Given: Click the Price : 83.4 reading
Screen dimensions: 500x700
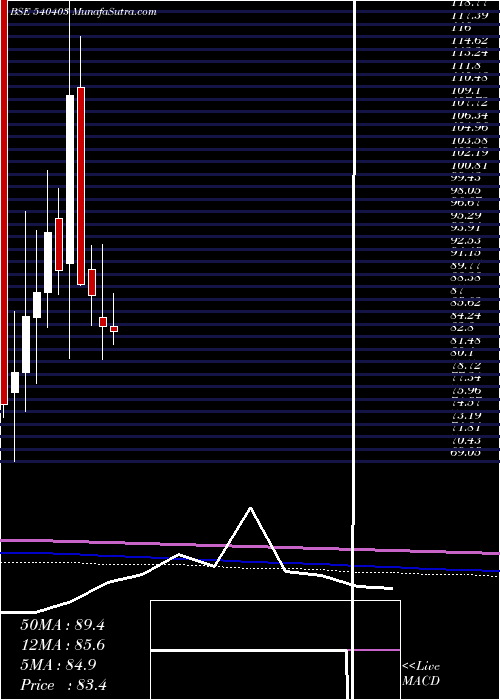Looking at the screenshot, I should pos(63,685).
